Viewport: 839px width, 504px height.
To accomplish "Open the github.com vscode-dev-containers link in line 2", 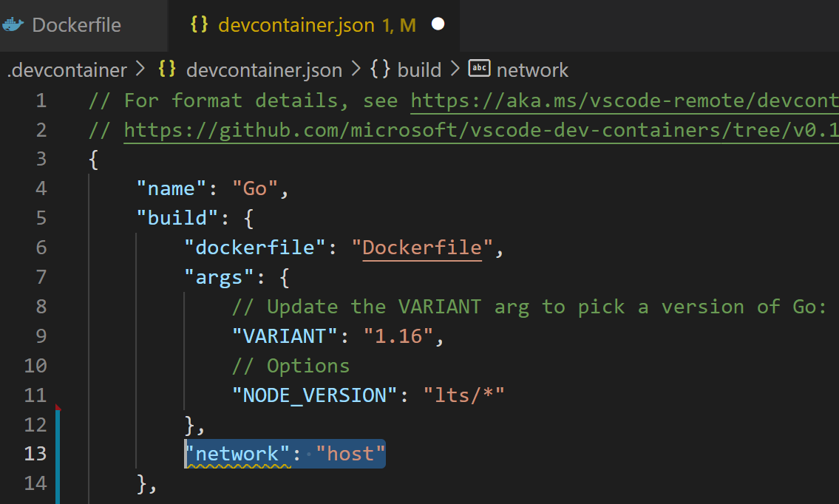I will pyautogui.click(x=481, y=130).
